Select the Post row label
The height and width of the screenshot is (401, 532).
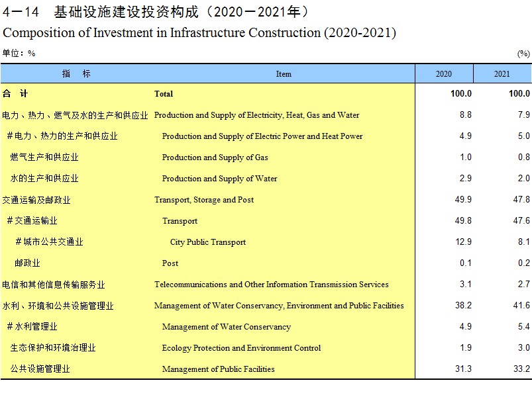(x=170, y=263)
